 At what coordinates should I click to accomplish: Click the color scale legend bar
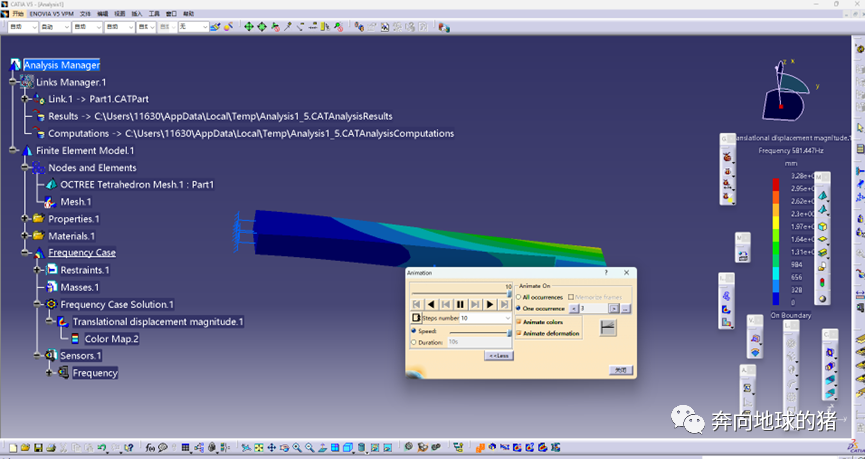coord(776,241)
